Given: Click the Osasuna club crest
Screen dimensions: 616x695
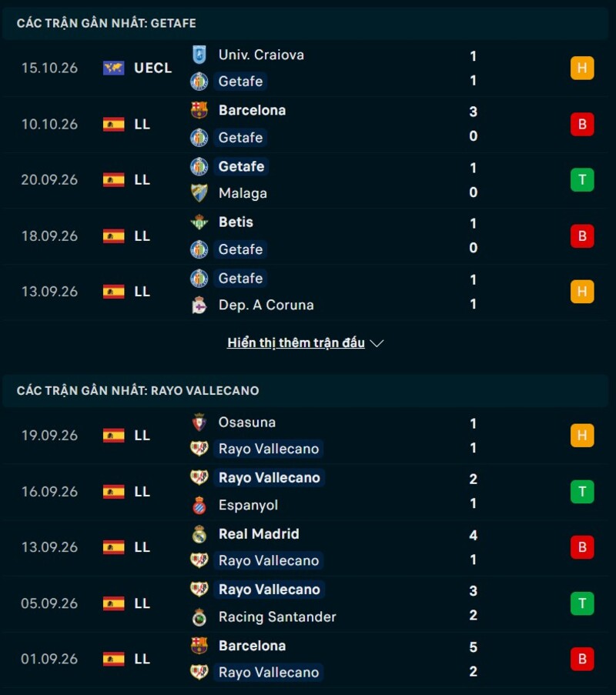Looking at the screenshot, I should pyautogui.click(x=199, y=423).
